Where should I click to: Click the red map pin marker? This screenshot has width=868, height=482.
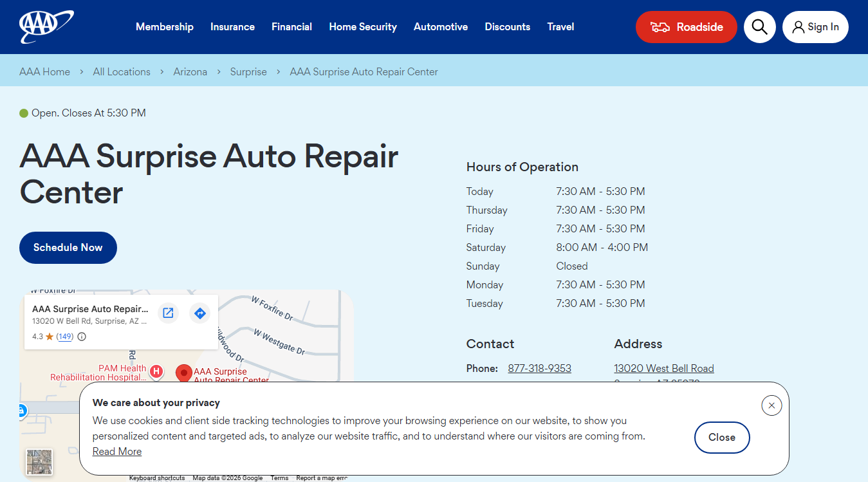point(184,374)
